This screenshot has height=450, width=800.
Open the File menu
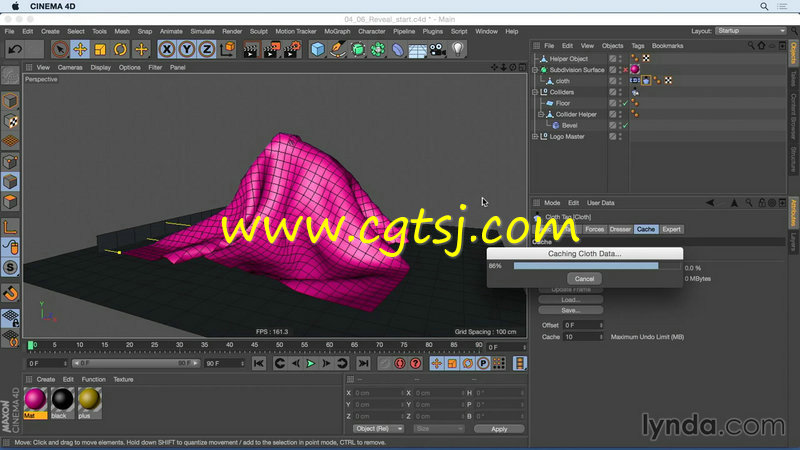(x=9, y=31)
